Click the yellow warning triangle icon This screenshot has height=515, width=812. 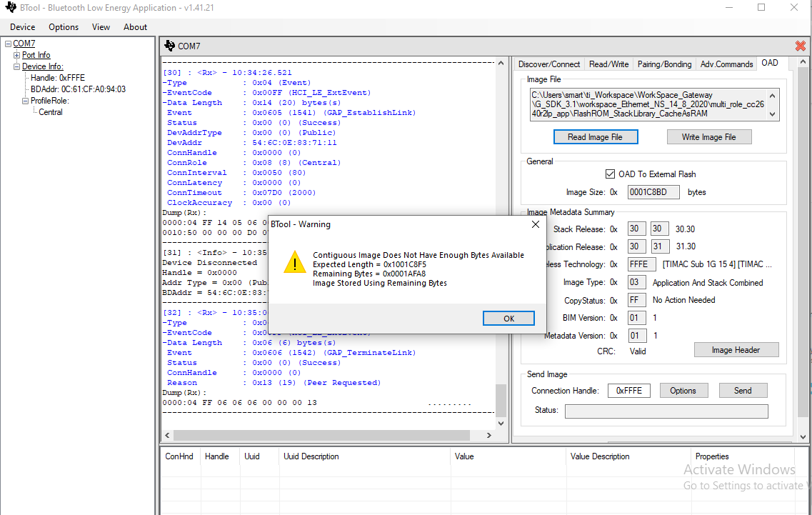pos(294,263)
